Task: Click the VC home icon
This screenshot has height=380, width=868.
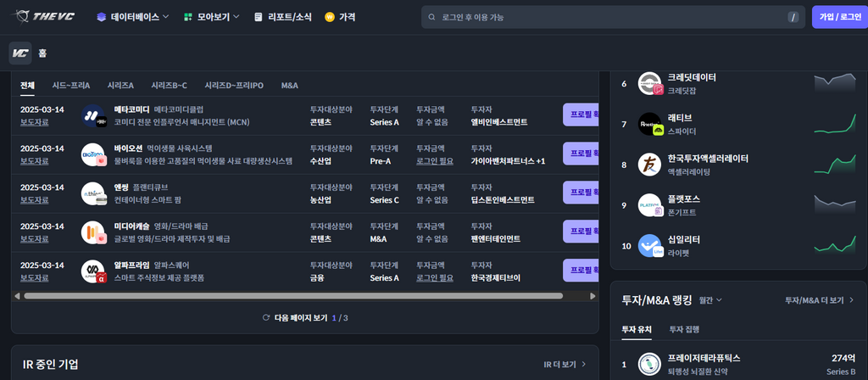Action: coord(20,53)
